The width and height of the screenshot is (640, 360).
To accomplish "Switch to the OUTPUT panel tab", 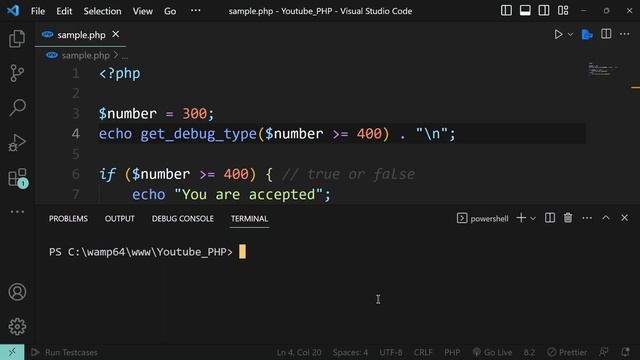I will pyautogui.click(x=120, y=219).
